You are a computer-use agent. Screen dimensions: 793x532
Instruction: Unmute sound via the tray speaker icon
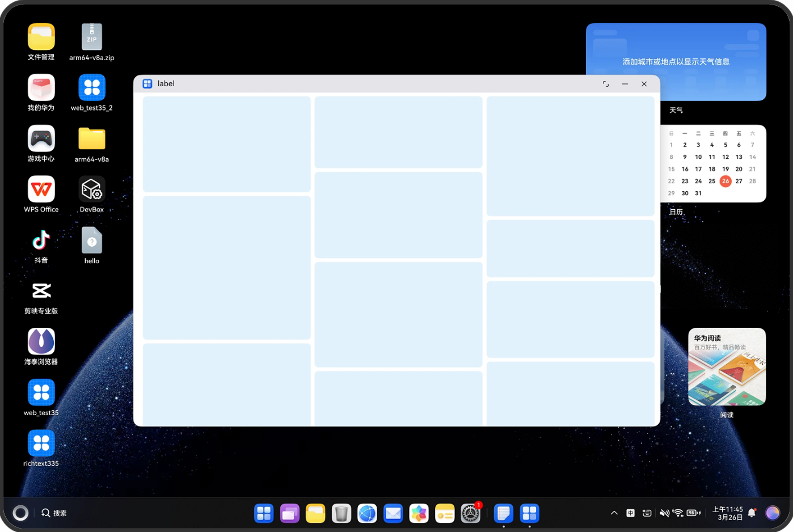coord(664,513)
